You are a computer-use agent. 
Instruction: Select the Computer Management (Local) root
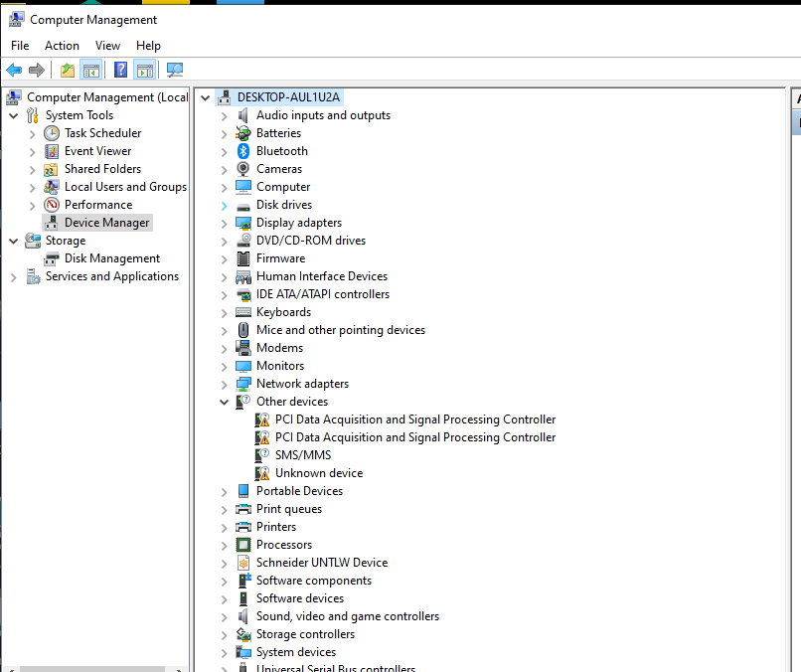(107, 97)
